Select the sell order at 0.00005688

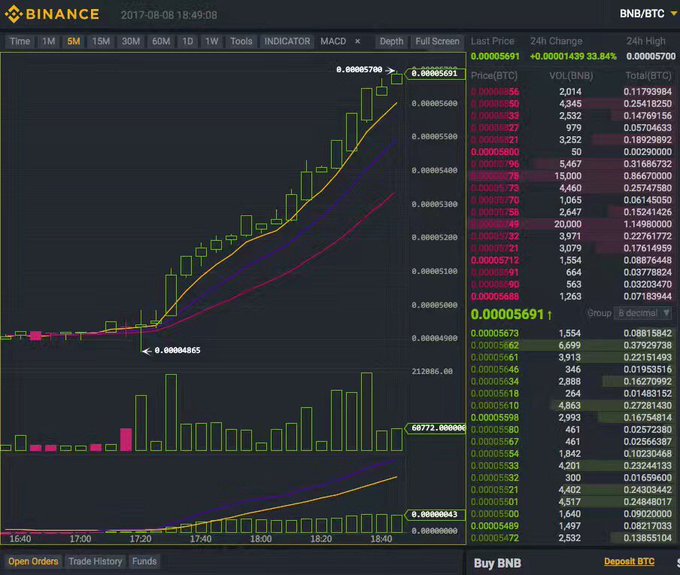click(571, 296)
